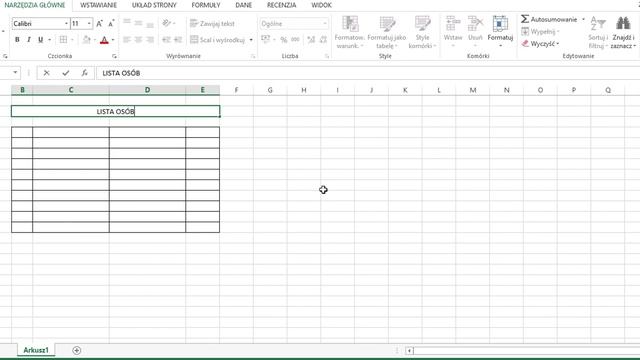This screenshot has width=640, height=360.
Task: Open Formatuj jako tabelę menu
Action: pos(387,32)
